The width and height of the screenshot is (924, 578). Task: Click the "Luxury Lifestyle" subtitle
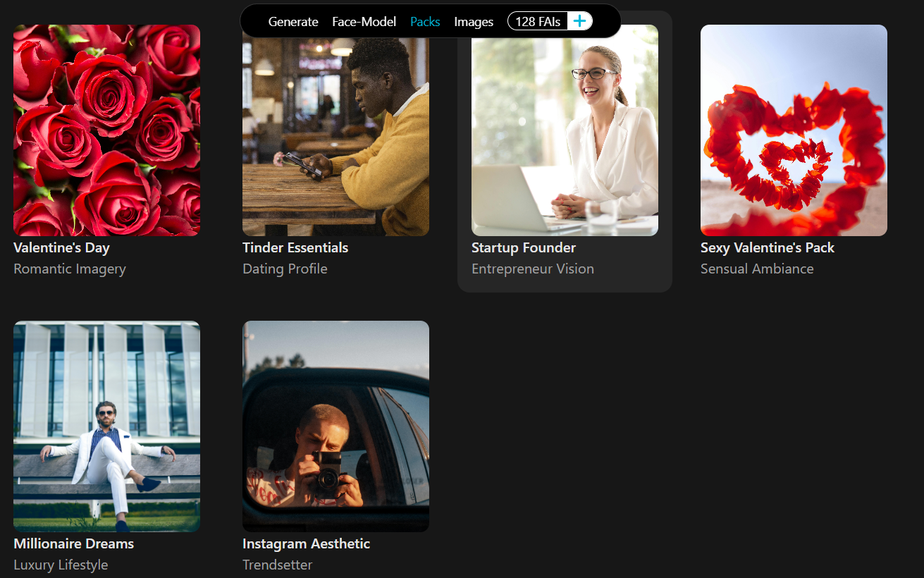tap(61, 565)
